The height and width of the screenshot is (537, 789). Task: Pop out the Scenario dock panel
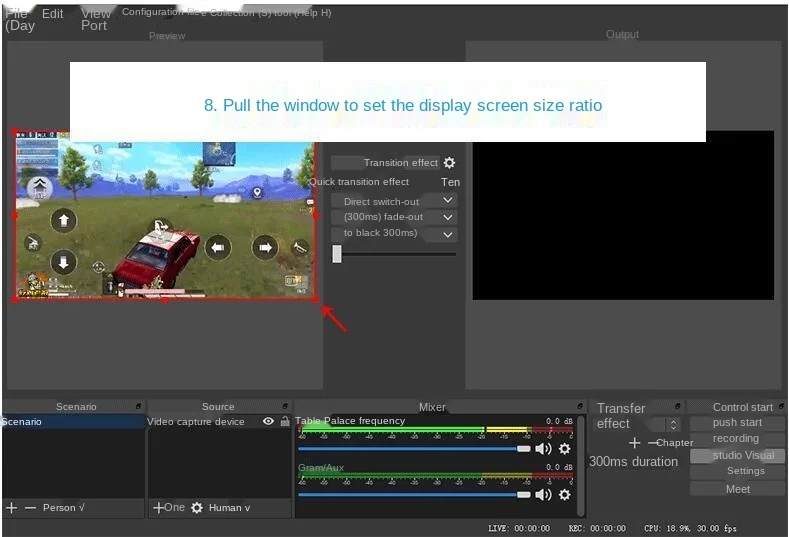138,406
